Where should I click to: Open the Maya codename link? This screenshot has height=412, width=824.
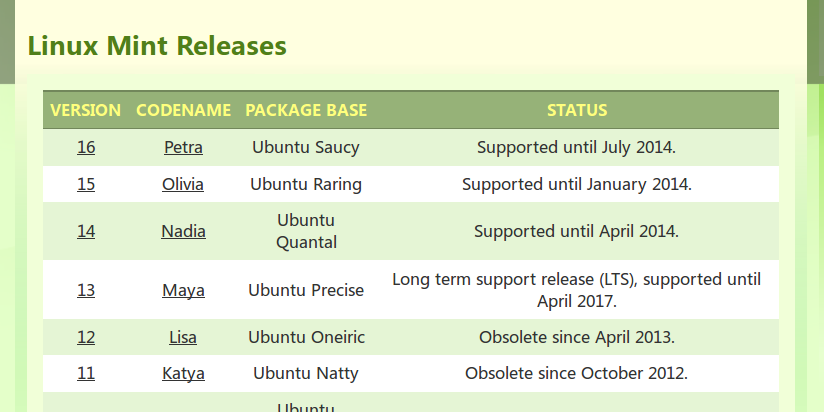pos(183,290)
